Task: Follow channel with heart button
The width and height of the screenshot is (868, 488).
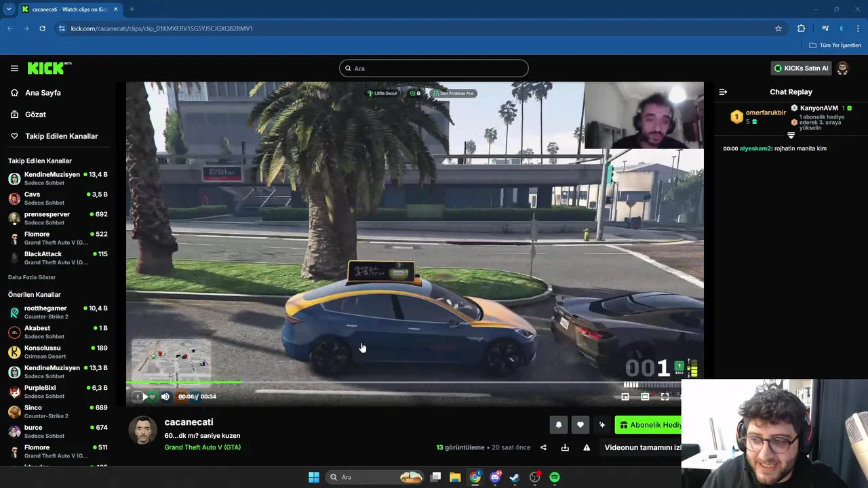Action: tap(580, 425)
